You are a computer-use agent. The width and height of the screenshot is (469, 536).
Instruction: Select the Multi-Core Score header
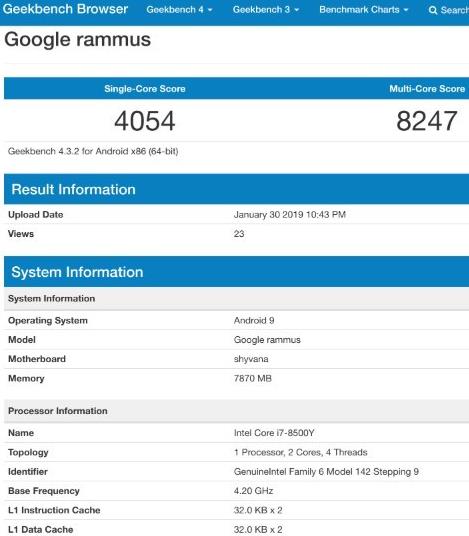point(427,89)
